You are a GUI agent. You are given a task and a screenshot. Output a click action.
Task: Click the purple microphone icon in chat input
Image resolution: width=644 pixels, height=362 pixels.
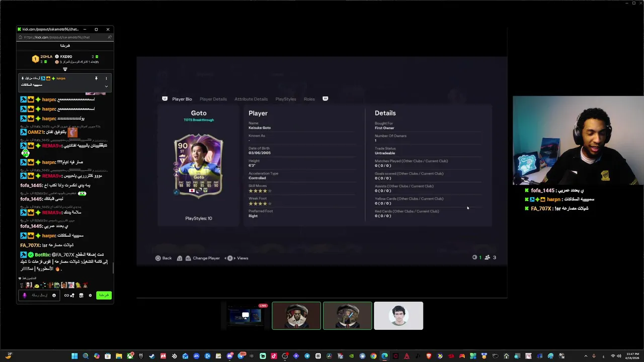coord(25,295)
